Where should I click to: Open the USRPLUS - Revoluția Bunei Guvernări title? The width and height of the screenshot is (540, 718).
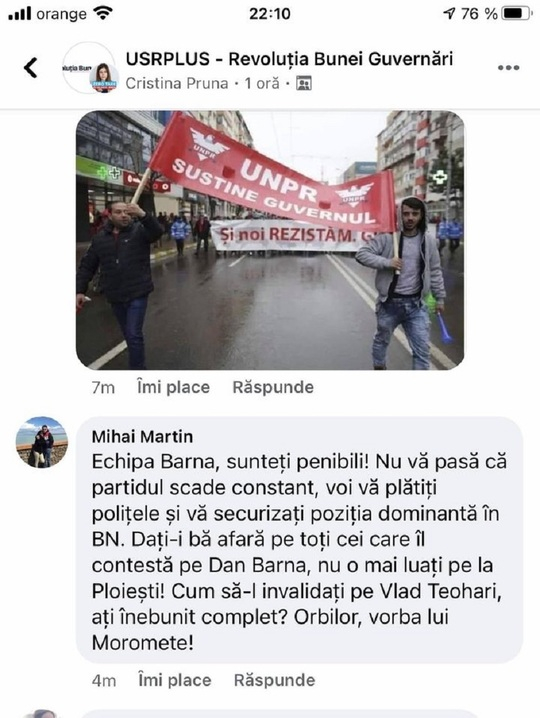[x=289, y=59]
